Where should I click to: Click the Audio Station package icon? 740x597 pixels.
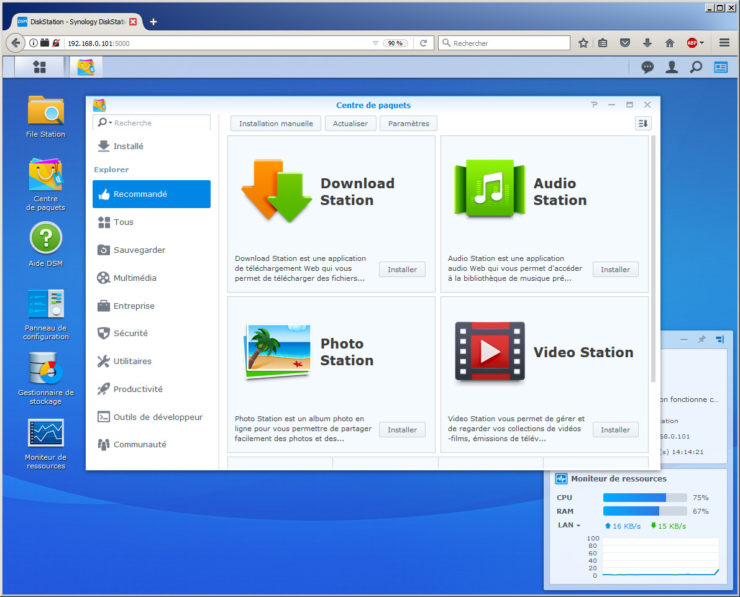[490, 188]
